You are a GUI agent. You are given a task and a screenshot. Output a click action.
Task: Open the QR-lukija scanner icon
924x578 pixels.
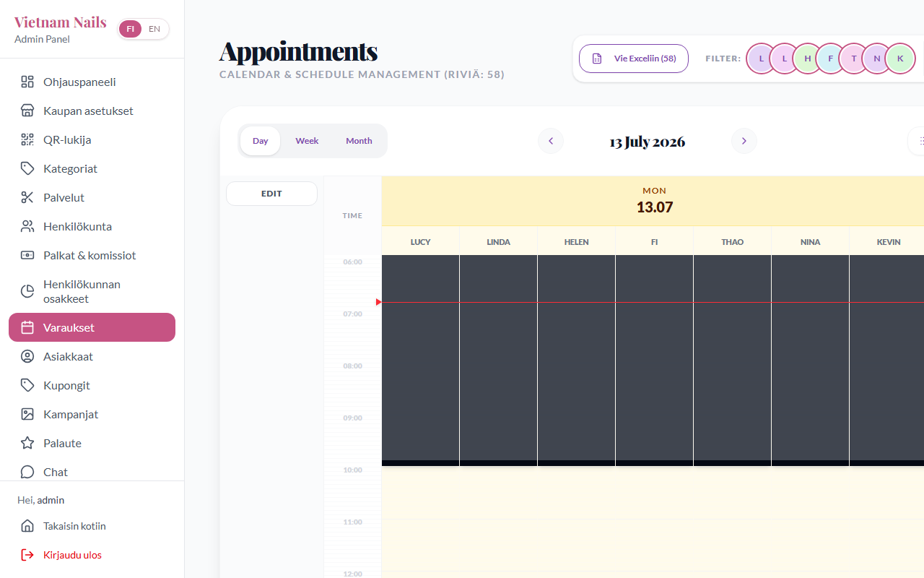click(27, 139)
